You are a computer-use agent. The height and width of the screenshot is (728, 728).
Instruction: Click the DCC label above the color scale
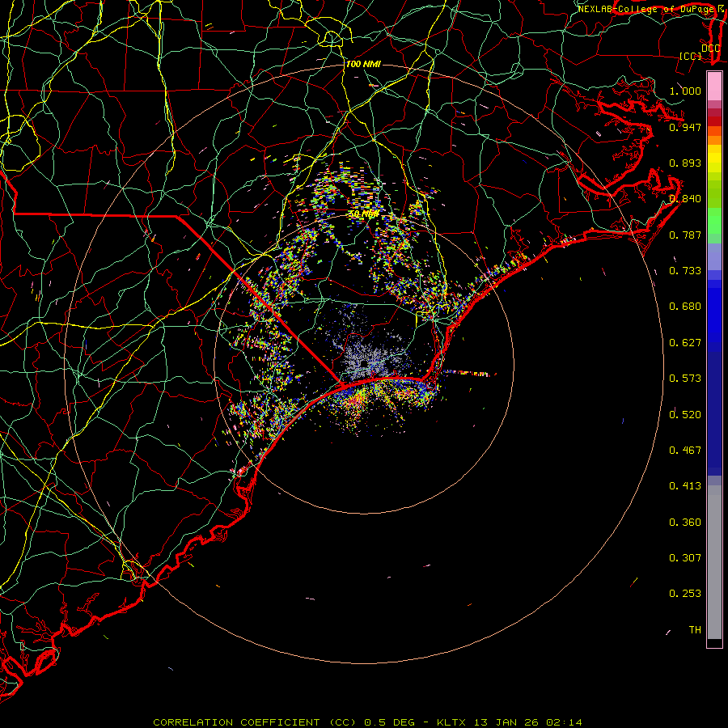pyautogui.click(x=710, y=48)
